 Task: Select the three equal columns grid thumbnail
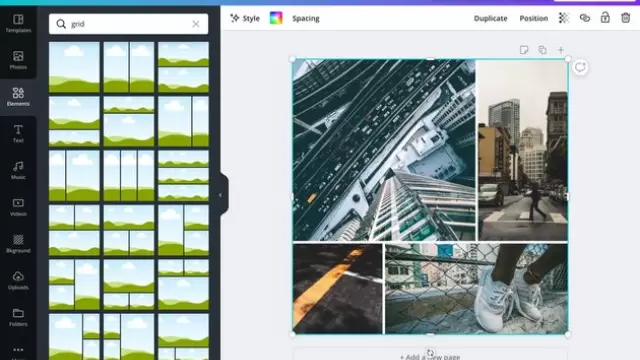tap(129, 176)
